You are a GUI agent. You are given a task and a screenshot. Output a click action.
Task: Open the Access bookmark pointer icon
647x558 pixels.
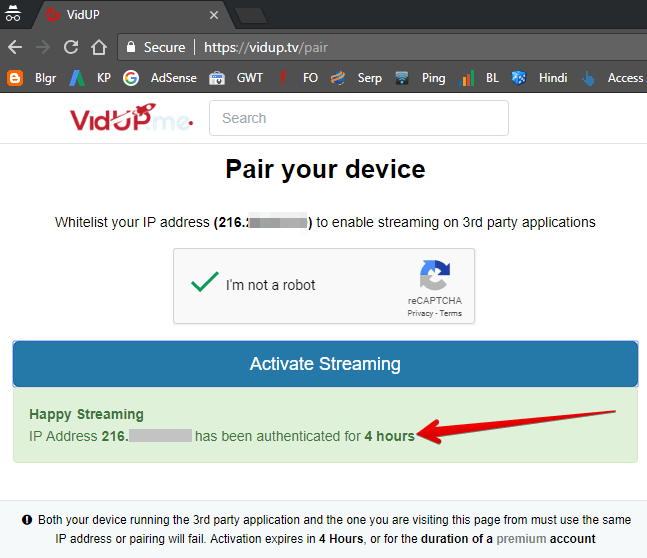pyautogui.click(x=588, y=78)
